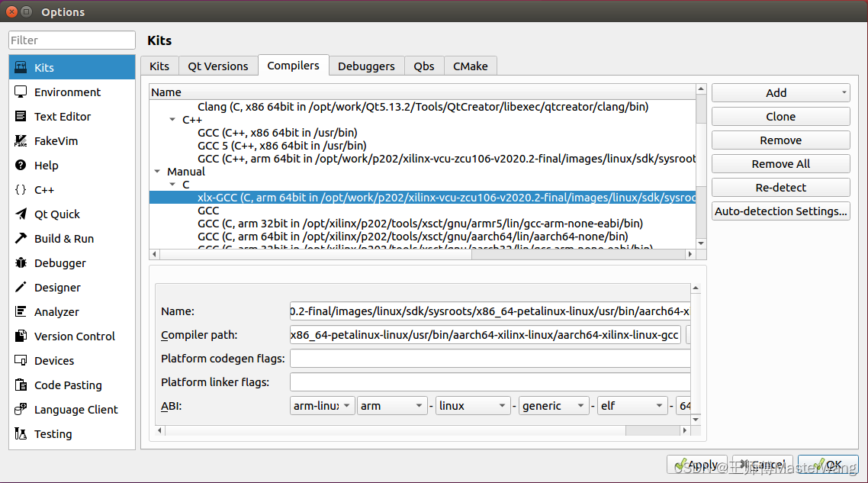Select GCC arm 32bit armr5 compiler row
This screenshot has width=868, height=483.
(423, 224)
